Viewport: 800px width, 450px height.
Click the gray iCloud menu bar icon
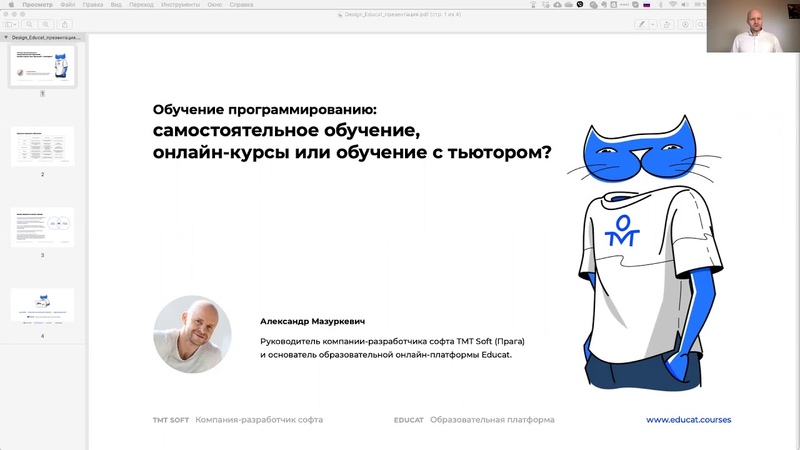coord(568,5)
